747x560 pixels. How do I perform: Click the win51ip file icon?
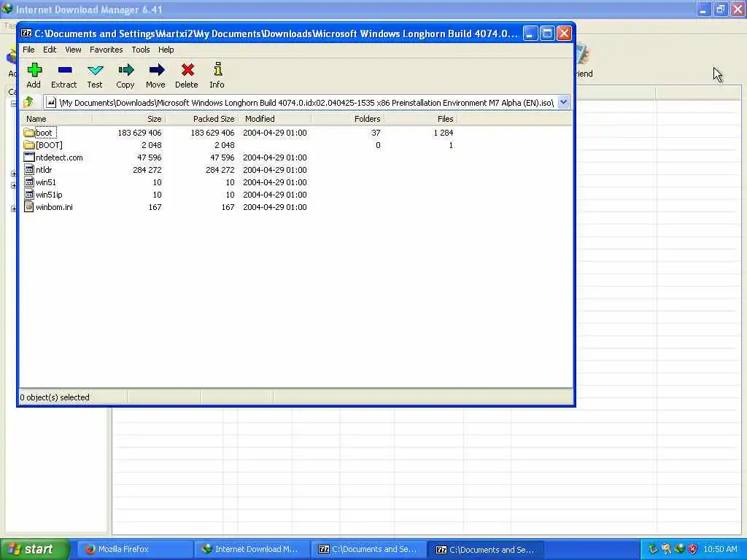29,194
